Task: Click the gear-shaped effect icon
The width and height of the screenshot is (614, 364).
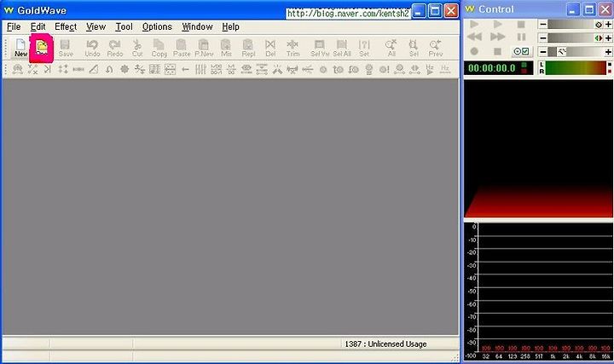Action: click(x=125, y=69)
